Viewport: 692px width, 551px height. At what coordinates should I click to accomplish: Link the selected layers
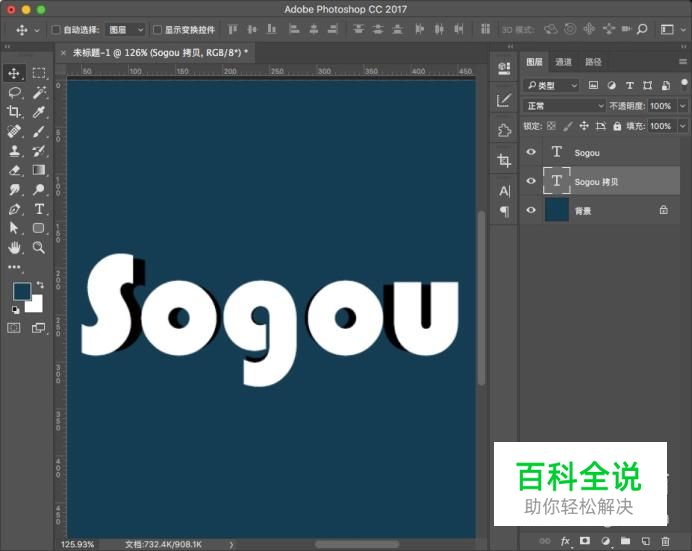click(545, 541)
